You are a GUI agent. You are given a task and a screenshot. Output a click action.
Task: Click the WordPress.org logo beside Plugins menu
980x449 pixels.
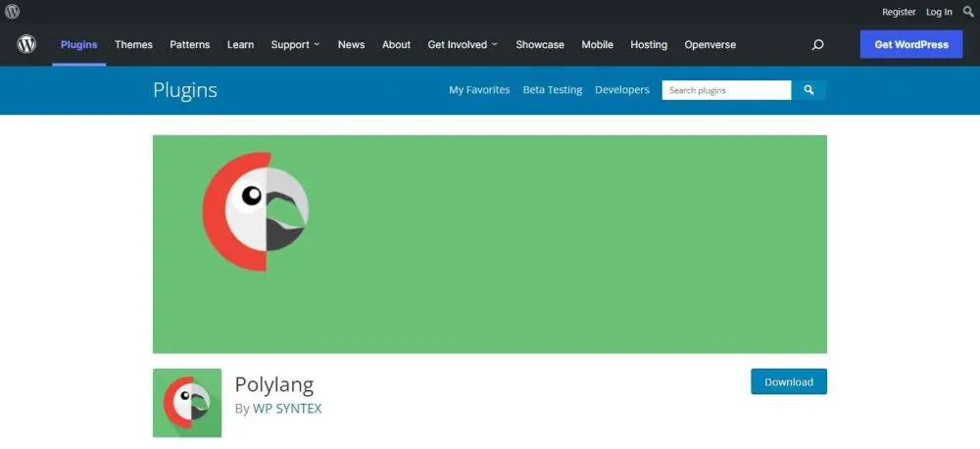26,45
